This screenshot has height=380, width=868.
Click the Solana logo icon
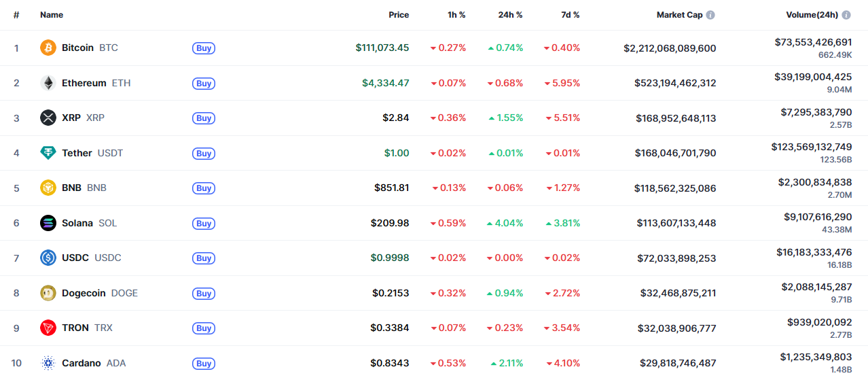click(48, 223)
